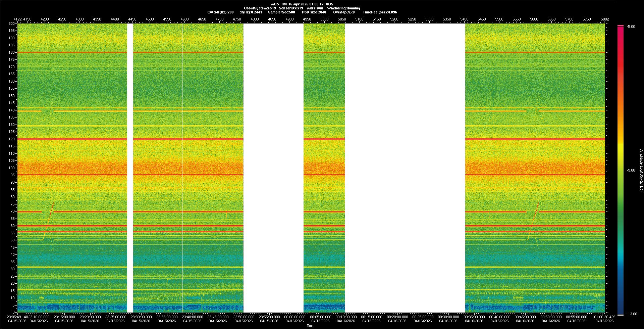Image resolution: width=644 pixels, height=329 pixels.
Task: Click the -9.00 colorbar midpoint label
Action: click(x=631, y=170)
